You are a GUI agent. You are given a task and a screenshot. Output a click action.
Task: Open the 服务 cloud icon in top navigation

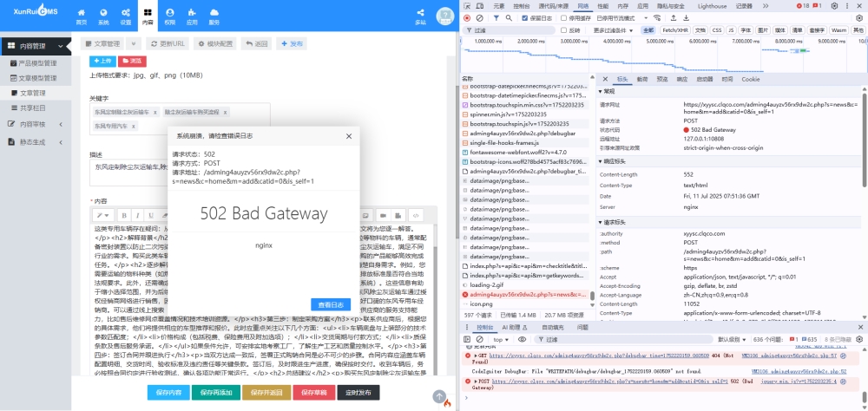(x=214, y=13)
